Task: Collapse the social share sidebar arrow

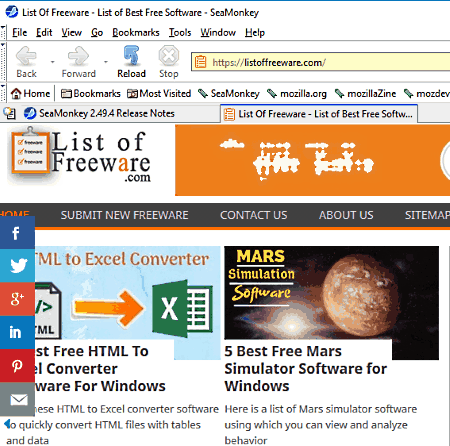Action: [x=7, y=424]
